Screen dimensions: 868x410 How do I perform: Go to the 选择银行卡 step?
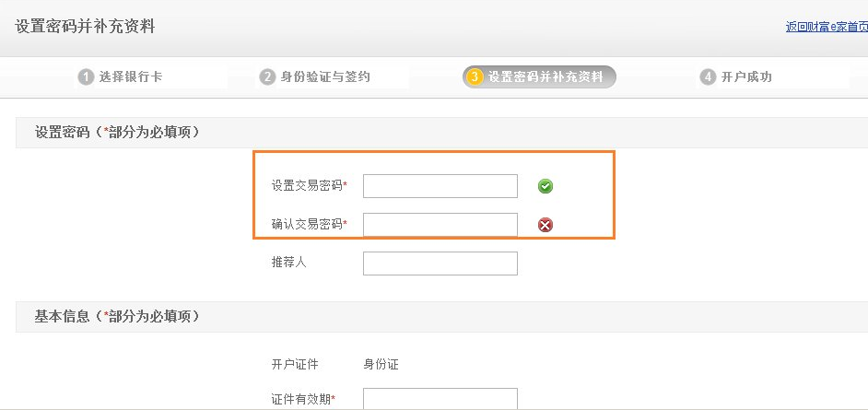tap(131, 77)
